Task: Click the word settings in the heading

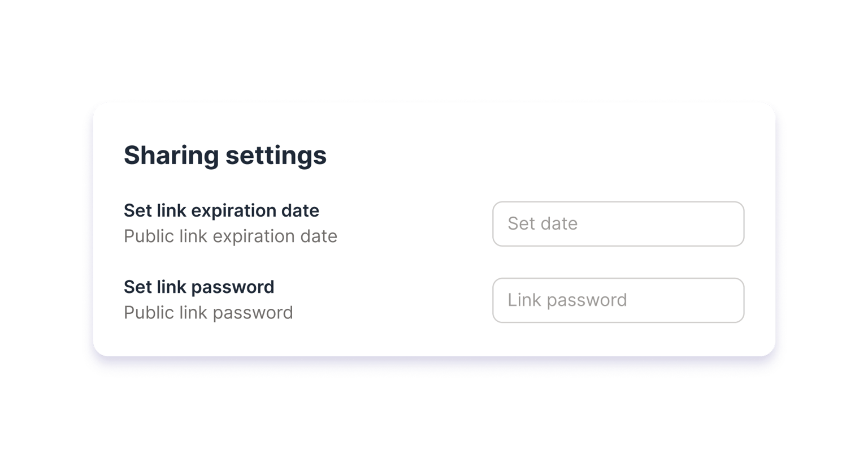Action: (276, 155)
